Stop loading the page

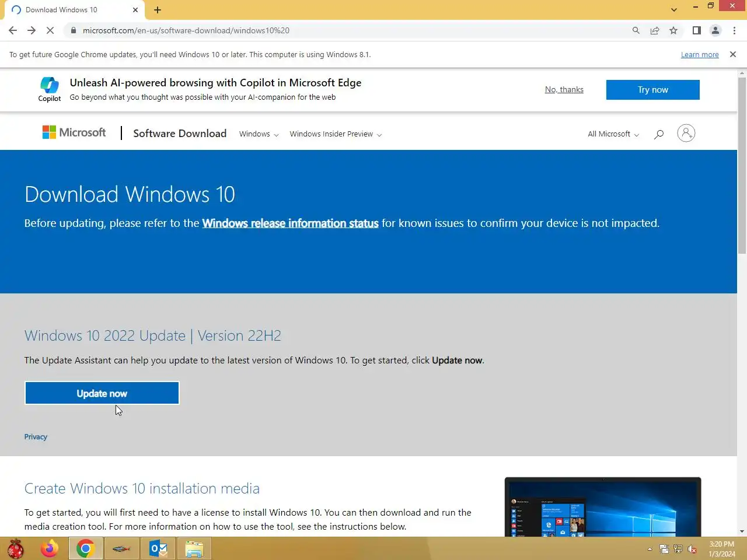(x=50, y=30)
